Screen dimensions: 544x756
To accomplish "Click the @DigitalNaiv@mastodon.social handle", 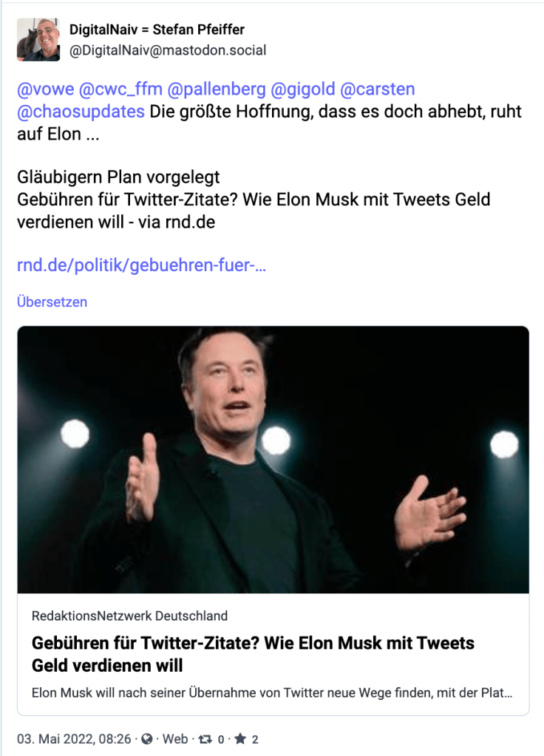I will pyautogui.click(x=168, y=50).
